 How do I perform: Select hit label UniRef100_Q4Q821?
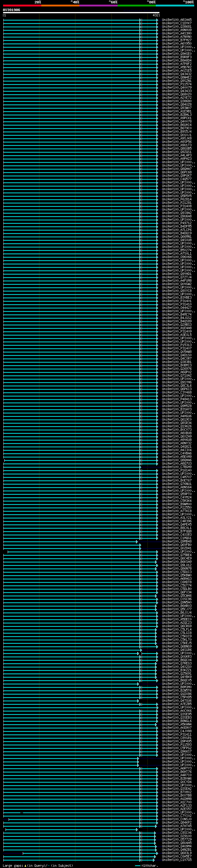(177, 446)
